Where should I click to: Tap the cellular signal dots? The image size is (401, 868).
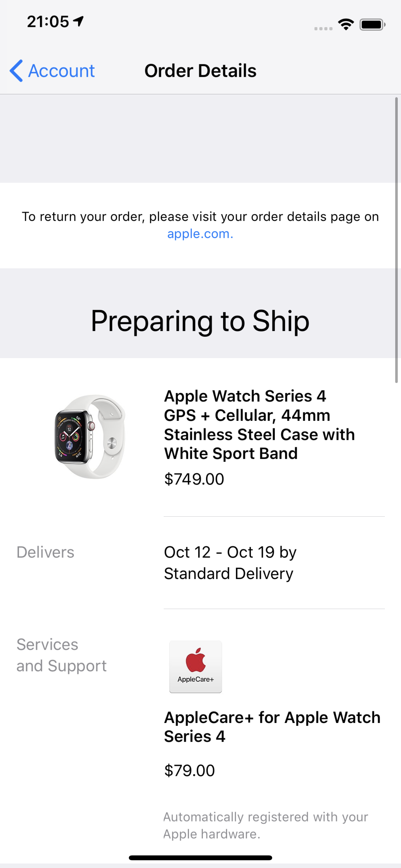pyautogui.click(x=323, y=29)
